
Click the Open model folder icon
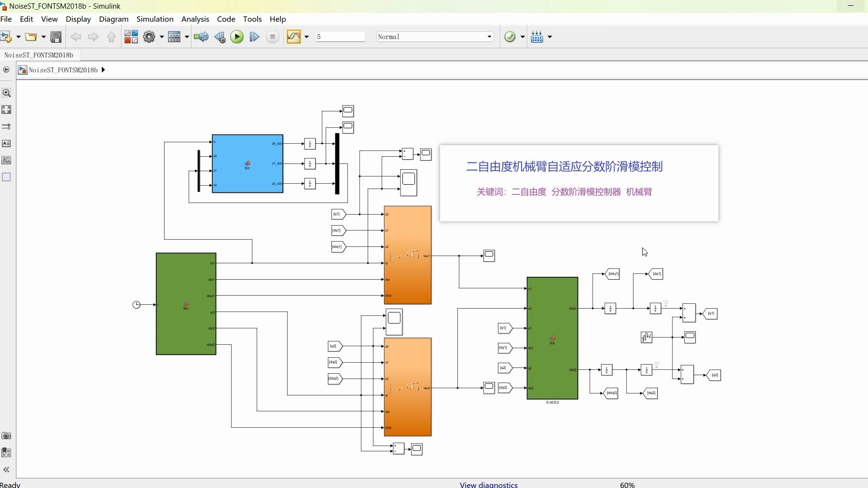pos(31,37)
